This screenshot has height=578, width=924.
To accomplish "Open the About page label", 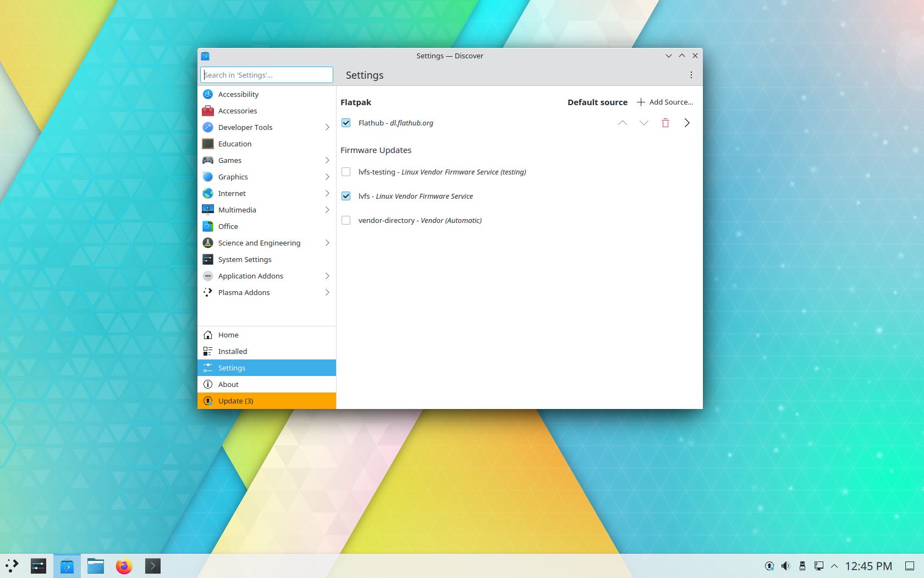I will click(228, 384).
